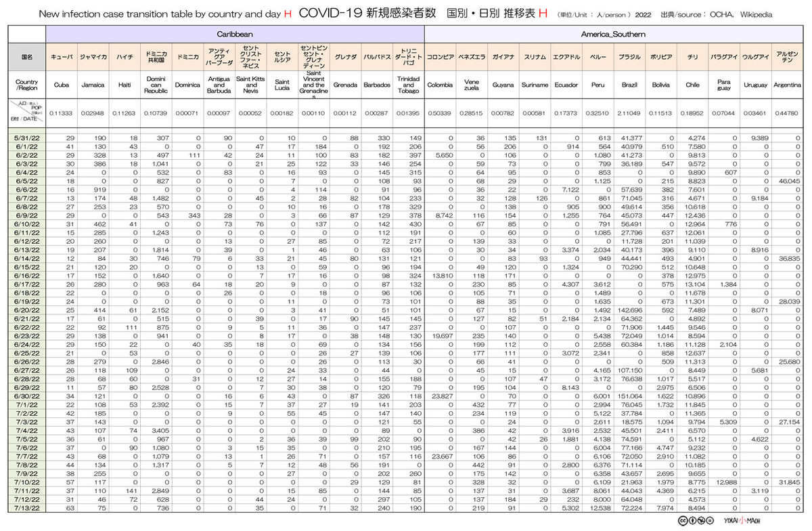Click the 国名 header cell
Image resolution: width=812 pixels, height=531 pixels.
click(x=27, y=58)
